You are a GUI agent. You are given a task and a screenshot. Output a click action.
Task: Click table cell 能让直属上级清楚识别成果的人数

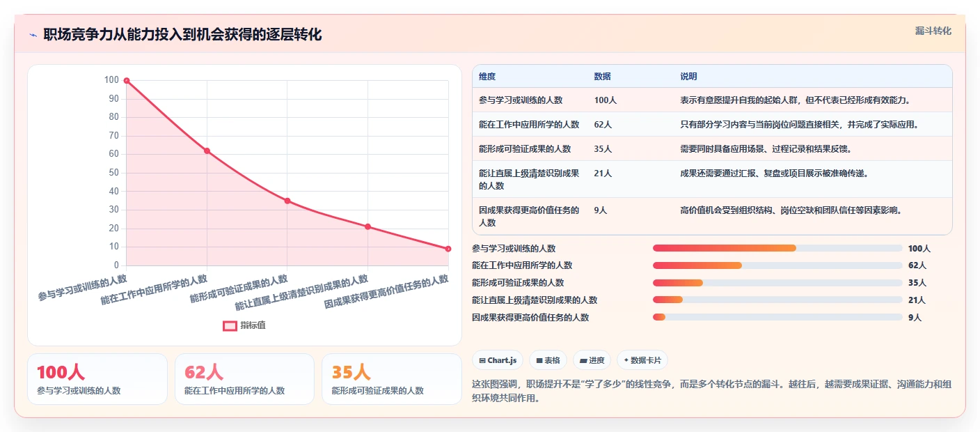pyautogui.click(x=529, y=180)
